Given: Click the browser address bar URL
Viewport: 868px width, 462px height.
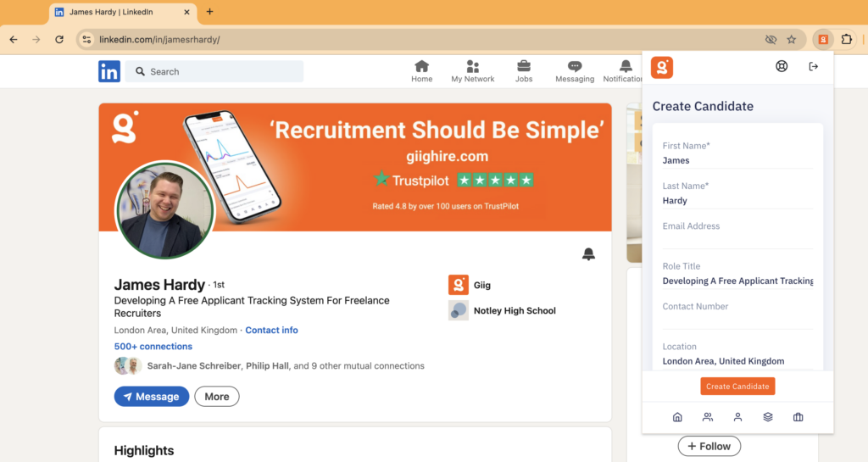Looking at the screenshot, I should [159, 39].
